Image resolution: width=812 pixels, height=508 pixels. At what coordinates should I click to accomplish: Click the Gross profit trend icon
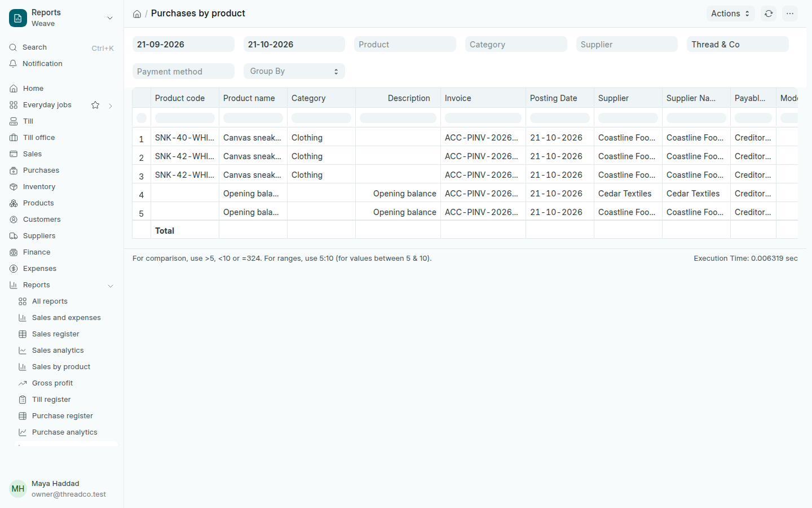point(23,383)
